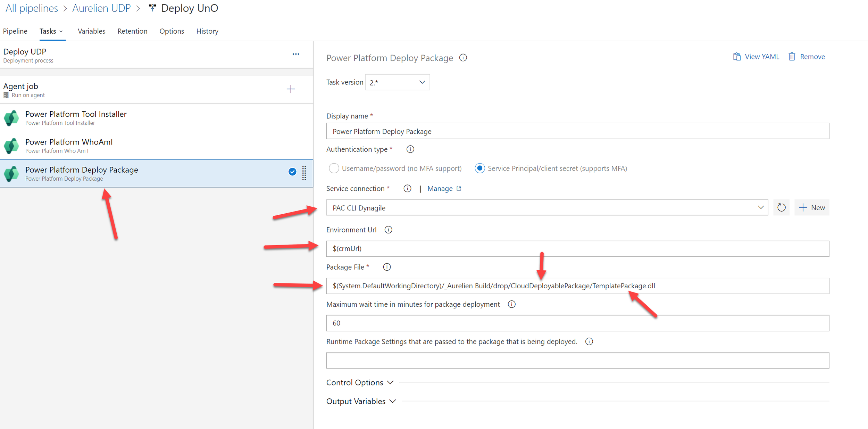Click info icon beside Power Platform Deploy Package title
Image resolution: width=868 pixels, height=429 pixels.
463,58
